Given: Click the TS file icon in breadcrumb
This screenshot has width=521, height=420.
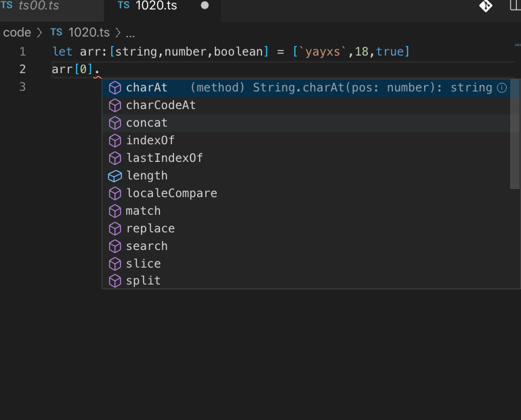Looking at the screenshot, I should point(56,33).
